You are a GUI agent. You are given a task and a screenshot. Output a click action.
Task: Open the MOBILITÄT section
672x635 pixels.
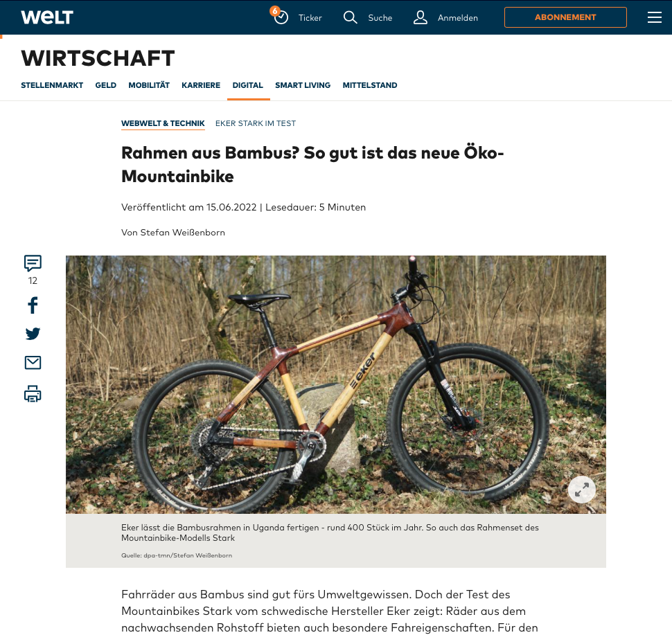click(x=149, y=85)
